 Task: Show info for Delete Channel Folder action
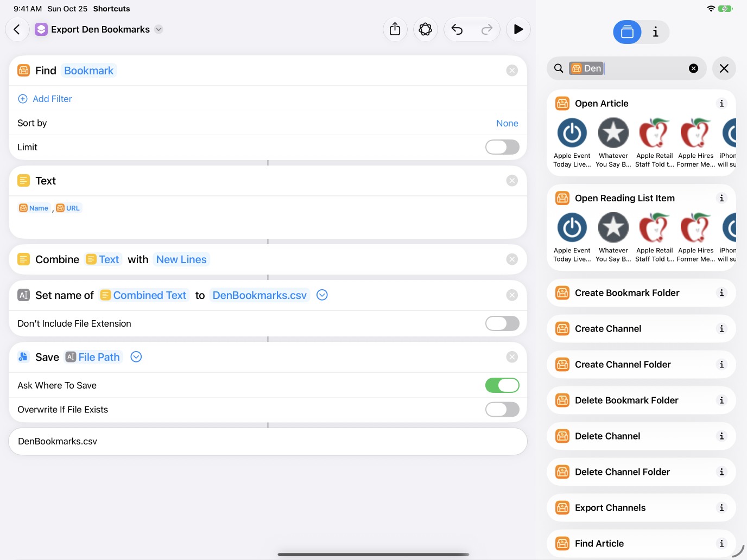(721, 472)
